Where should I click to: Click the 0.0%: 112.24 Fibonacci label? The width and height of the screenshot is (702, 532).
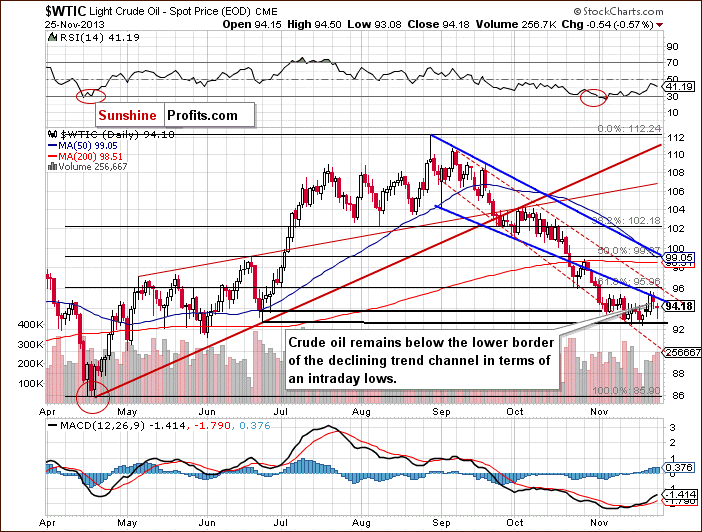point(629,129)
